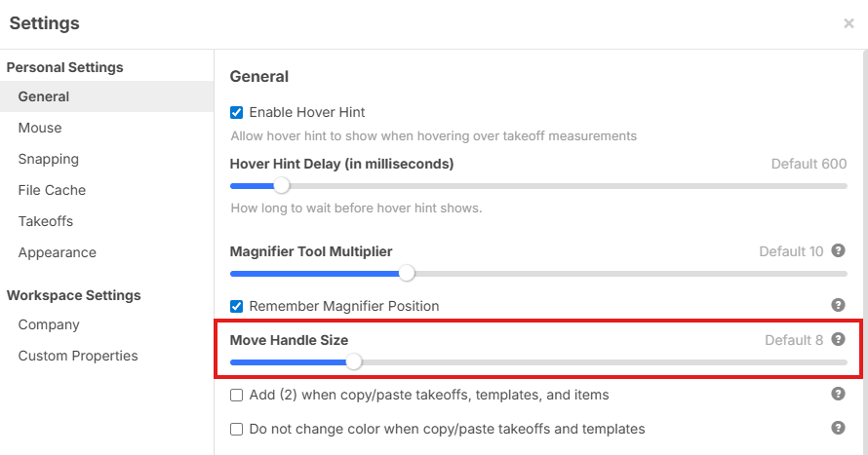
Task: Select File Cache in the sidebar
Action: pyautogui.click(x=52, y=190)
